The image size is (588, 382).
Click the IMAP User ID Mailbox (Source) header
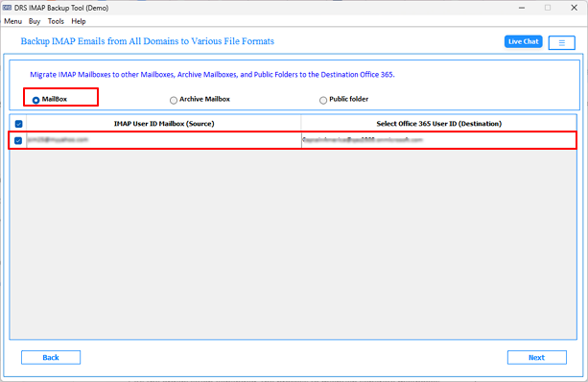tap(164, 124)
